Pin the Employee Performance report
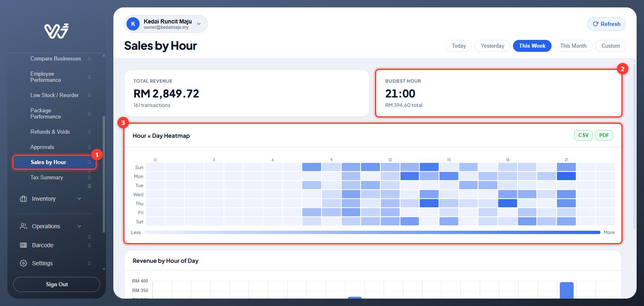 coord(89,77)
